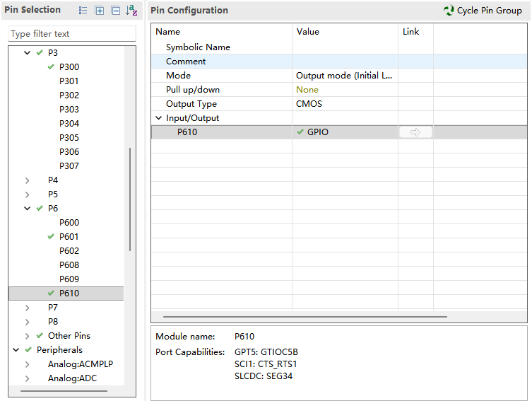Expand the Analog:ADC peripheral

coord(28,378)
